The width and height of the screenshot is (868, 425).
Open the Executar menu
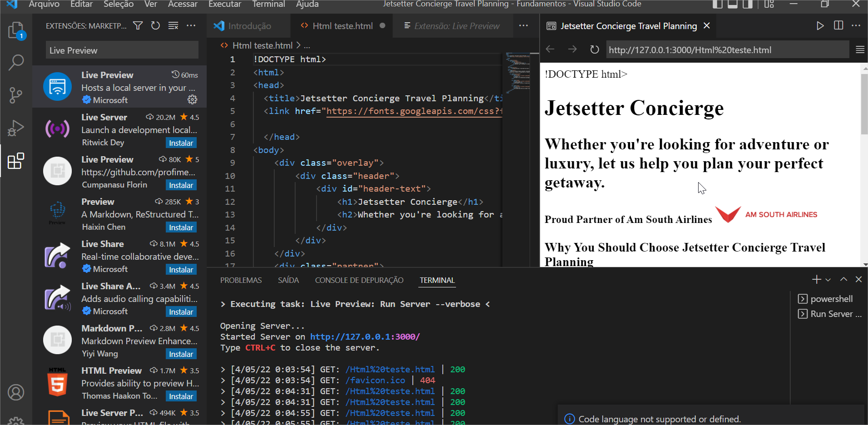click(225, 4)
